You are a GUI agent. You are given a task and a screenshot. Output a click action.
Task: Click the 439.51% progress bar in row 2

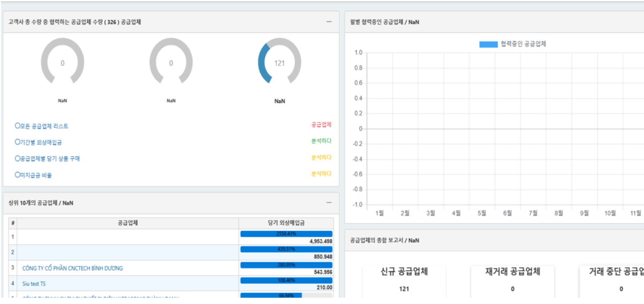286,249
